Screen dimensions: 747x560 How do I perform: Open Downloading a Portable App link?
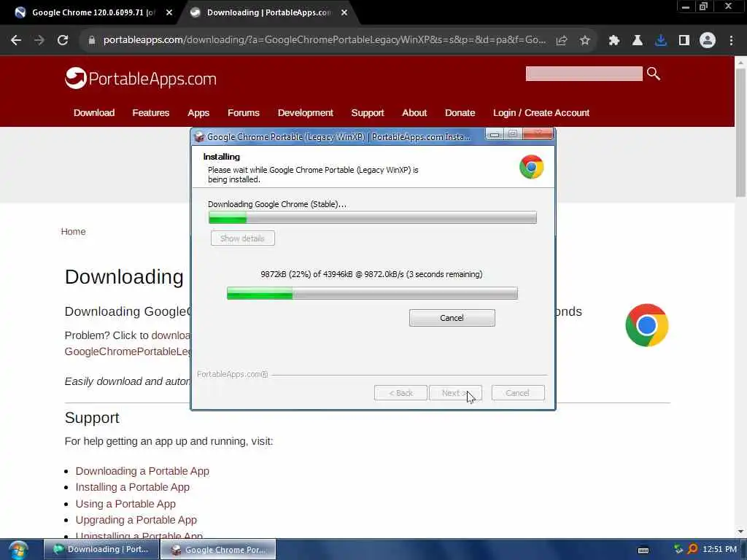click(142, 471)
